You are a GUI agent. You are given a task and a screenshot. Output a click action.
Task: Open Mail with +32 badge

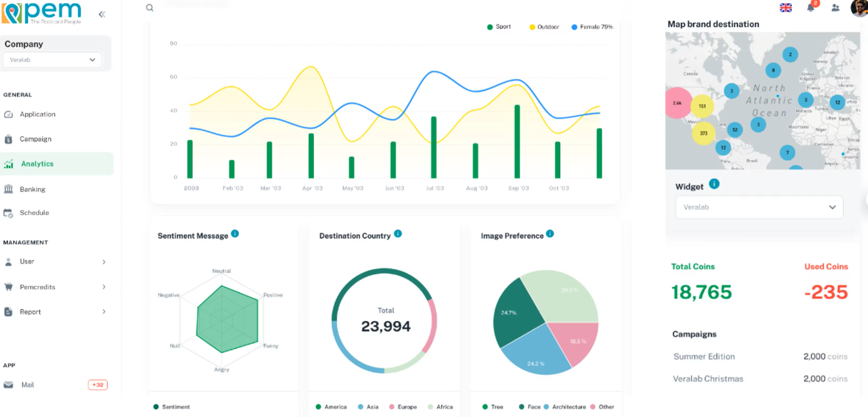point(28,385)
